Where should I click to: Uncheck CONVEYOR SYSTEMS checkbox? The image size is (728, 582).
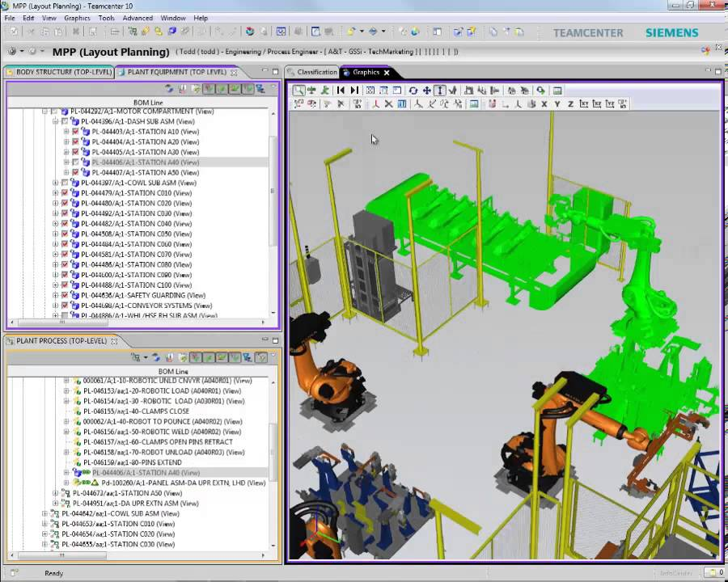(65, 306)
